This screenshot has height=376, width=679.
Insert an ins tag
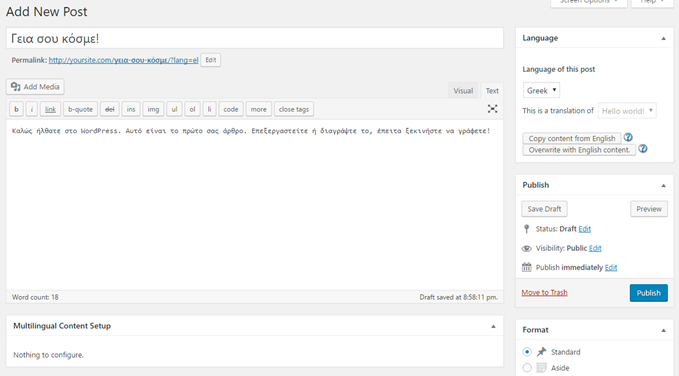click(131, 109)
